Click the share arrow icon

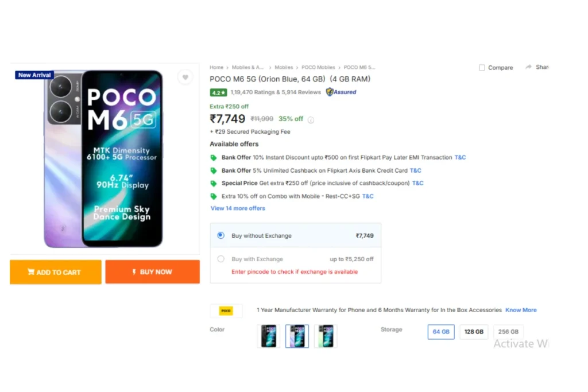point(528,67)
